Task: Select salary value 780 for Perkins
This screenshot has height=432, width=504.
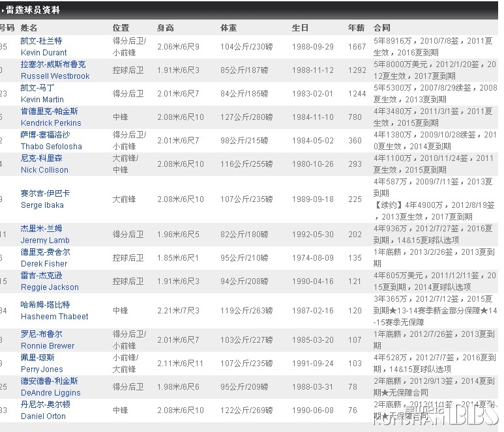Action: coord(355,117)
